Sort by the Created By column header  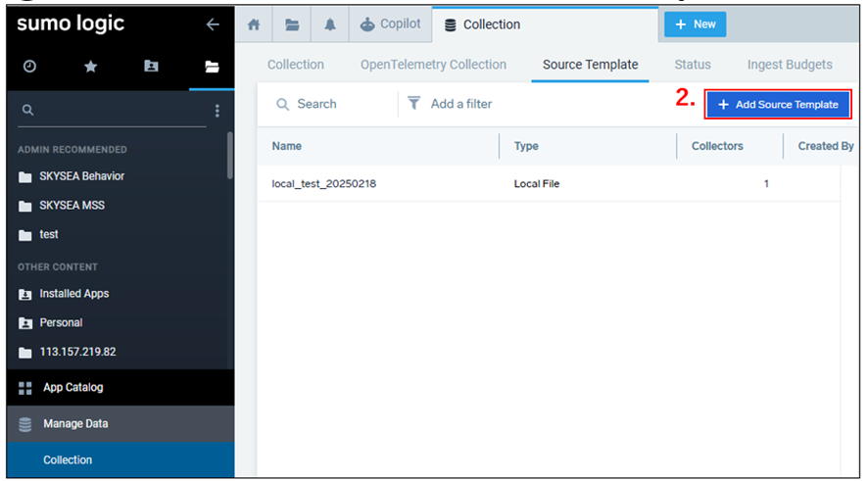[x=825, y=146]
